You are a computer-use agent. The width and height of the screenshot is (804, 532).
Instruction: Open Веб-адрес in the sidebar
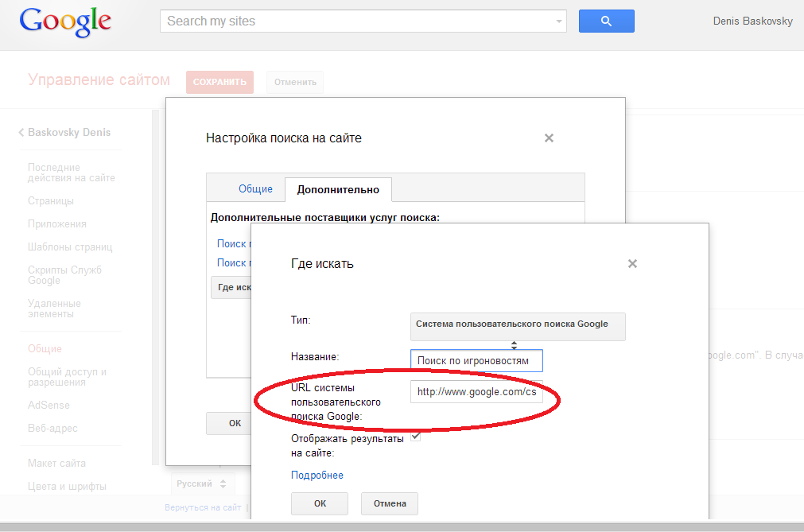(52, 429)
